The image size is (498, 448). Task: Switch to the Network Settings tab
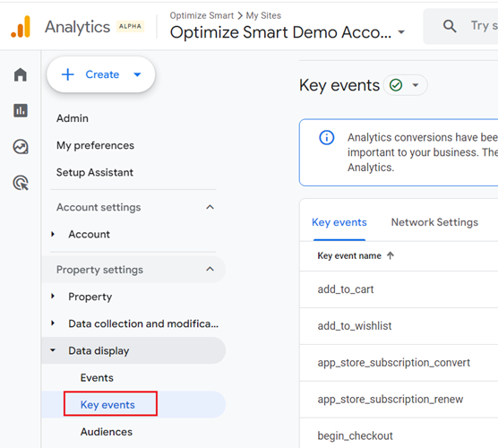(x=434, y=222)
